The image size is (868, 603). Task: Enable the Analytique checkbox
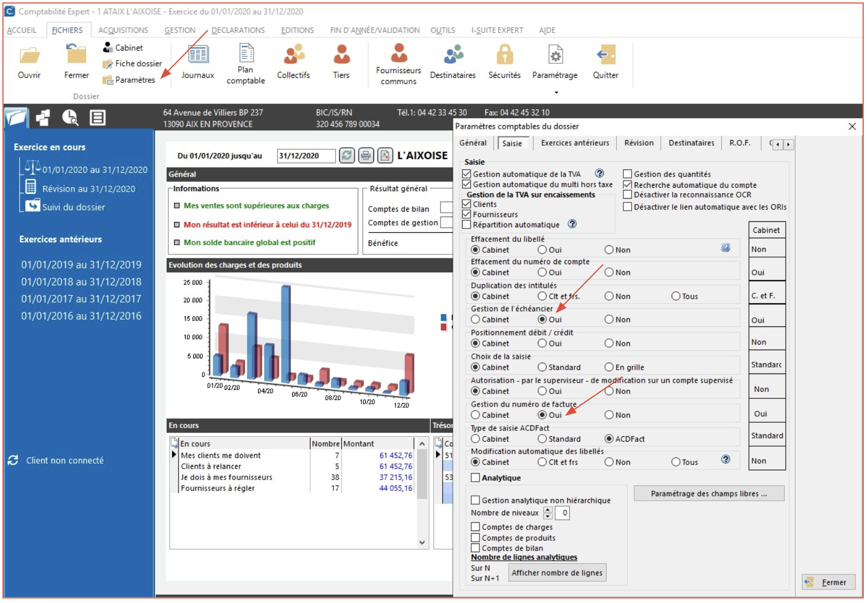point(476,477)
